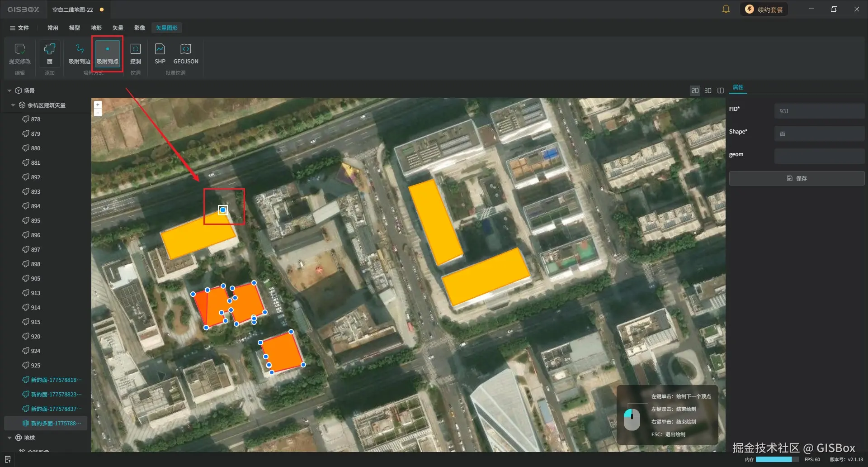Image resolution: width=868 pixels, height=467 pixels.
Task: Click the 续约套餐 renew plan button
Action: (764, 9)
